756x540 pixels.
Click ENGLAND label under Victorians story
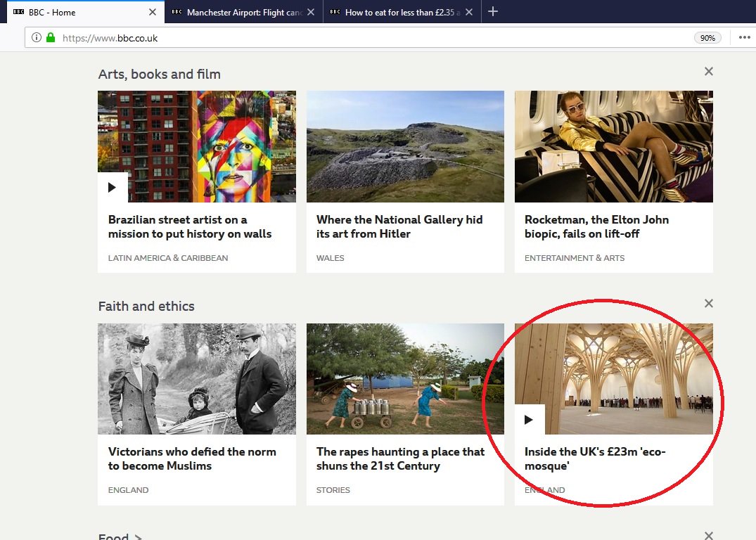pos(128,490)
